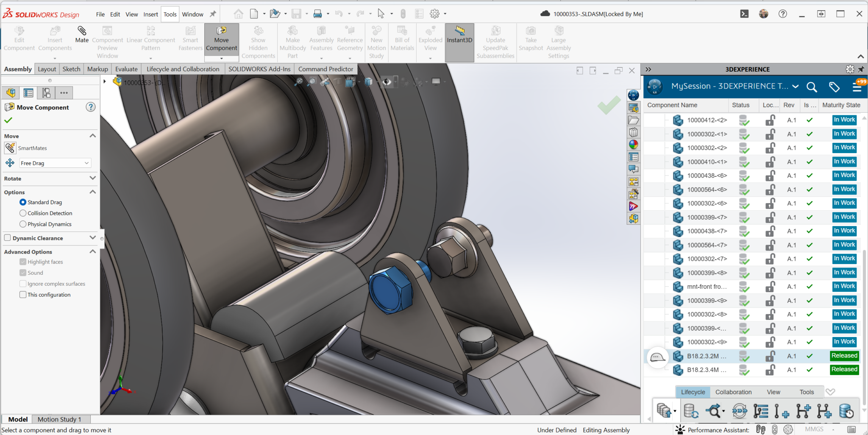Screen dimensions: 868x435
Task: Expand the MySession dropdown chevron
Action: coord(796,86)
